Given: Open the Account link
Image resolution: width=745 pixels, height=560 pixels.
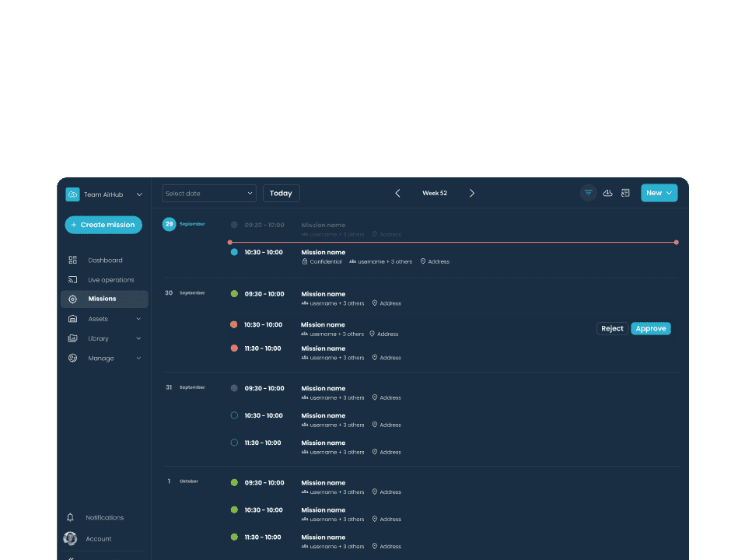Looking at the screenshot, I should point(98,538).
